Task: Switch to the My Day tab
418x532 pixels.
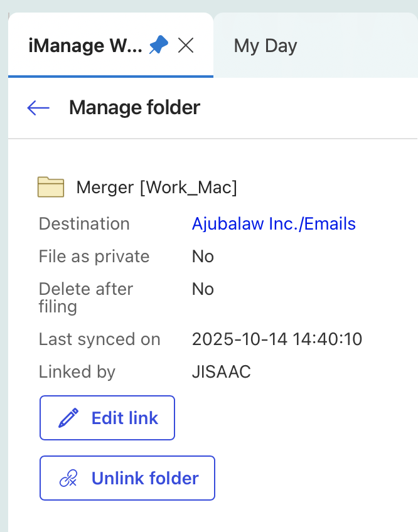Action: (x=265, y=45)
